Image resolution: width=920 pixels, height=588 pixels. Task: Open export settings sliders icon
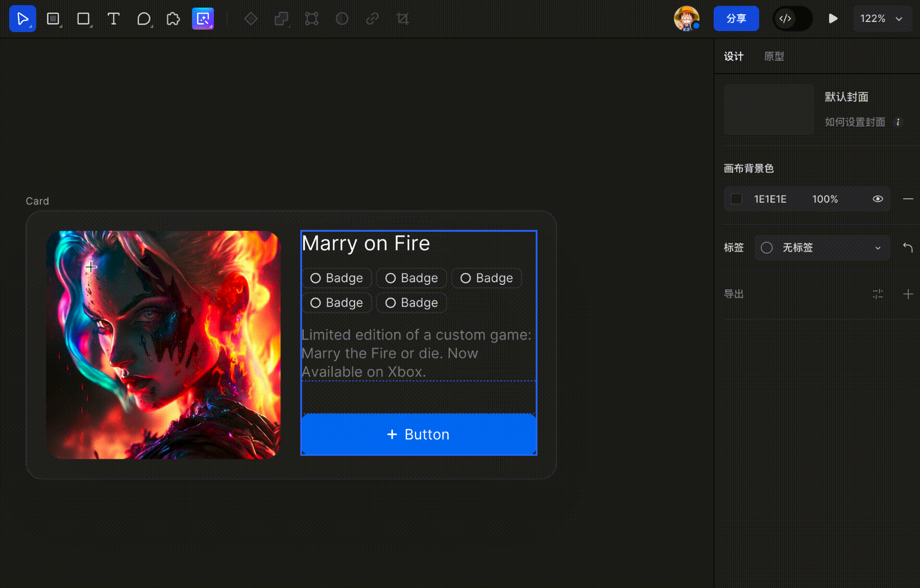pyautogui.click(x=878, y=294)
